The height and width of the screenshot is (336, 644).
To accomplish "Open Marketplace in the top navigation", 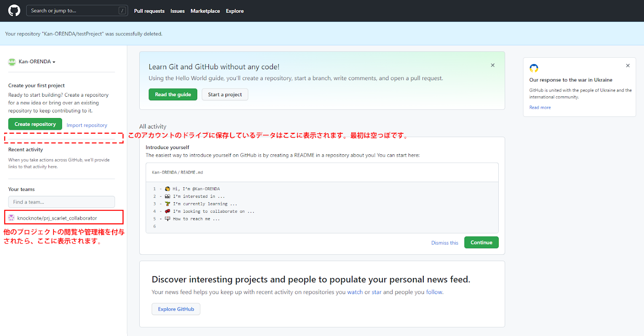I will click(205, 11).
